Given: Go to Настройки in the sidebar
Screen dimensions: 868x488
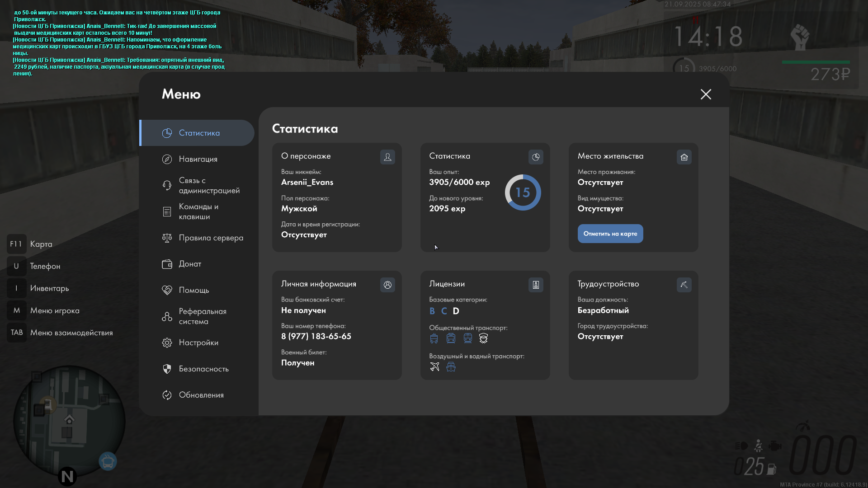Looking at the screenshot, I should (x=198, y=343).
